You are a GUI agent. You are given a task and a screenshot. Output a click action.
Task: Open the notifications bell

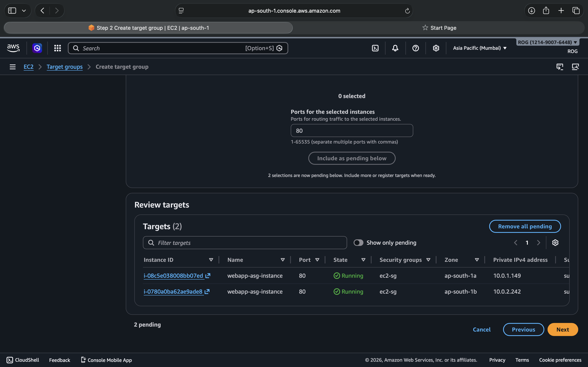395,48
